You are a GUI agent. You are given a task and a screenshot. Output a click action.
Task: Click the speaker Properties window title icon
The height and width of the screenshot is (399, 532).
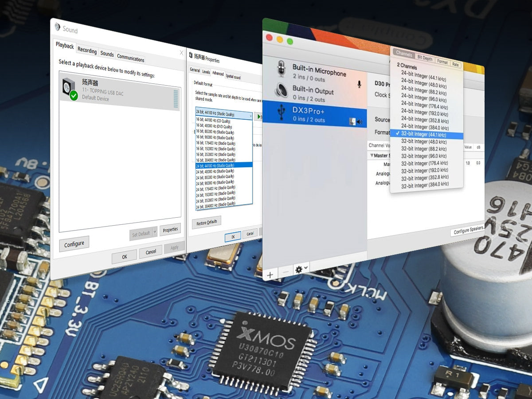pos(191,55)
